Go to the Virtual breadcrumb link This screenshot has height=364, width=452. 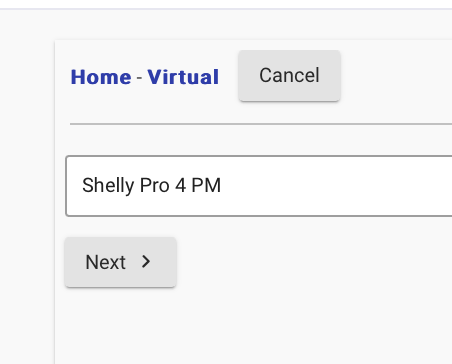(183, 77)
